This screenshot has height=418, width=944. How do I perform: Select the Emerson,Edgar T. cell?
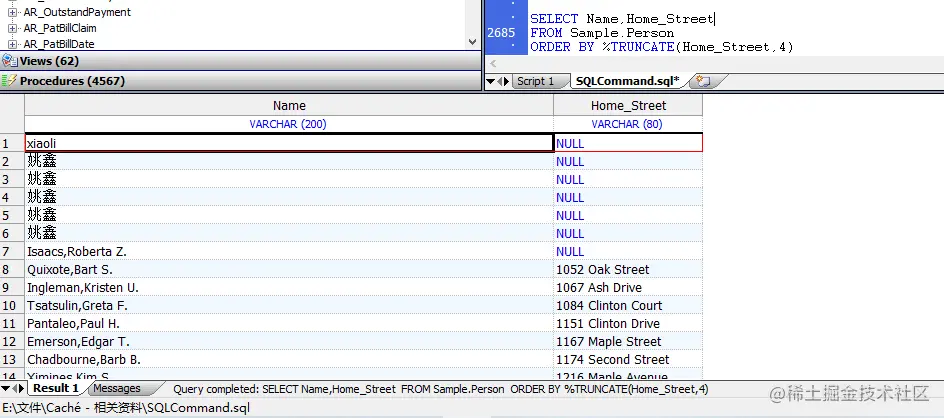[289, 342]
